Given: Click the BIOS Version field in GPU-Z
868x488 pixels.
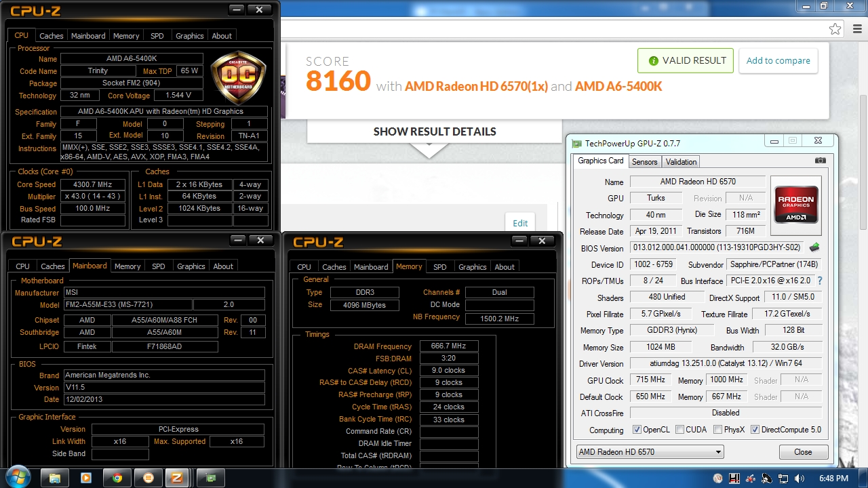Looking at the screenshot, I should tap(717, 248).
